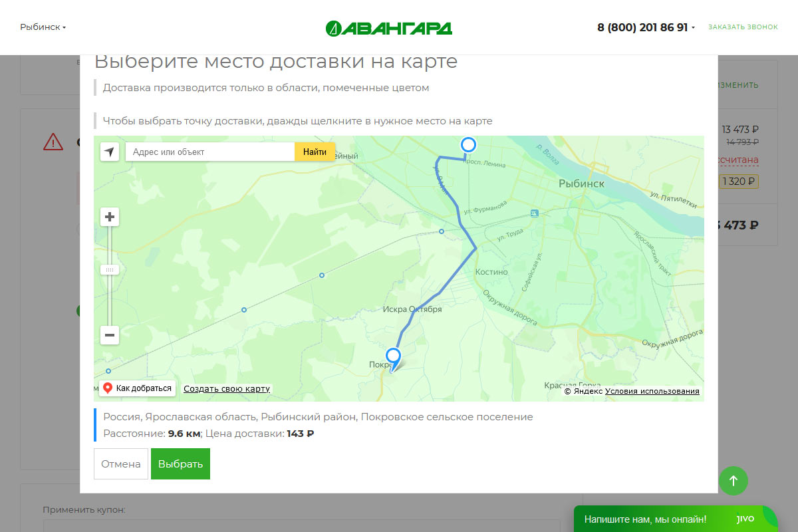Click the Как добраться directions button
Viewport: 798px width, 532px height.
click(138, 388)
